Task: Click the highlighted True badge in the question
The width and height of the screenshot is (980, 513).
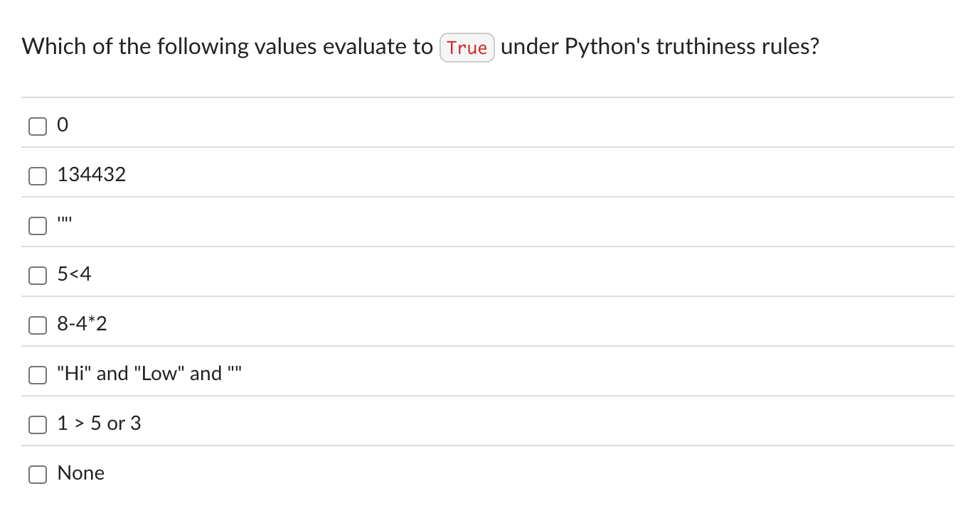Action: click(x=467, y=47)
